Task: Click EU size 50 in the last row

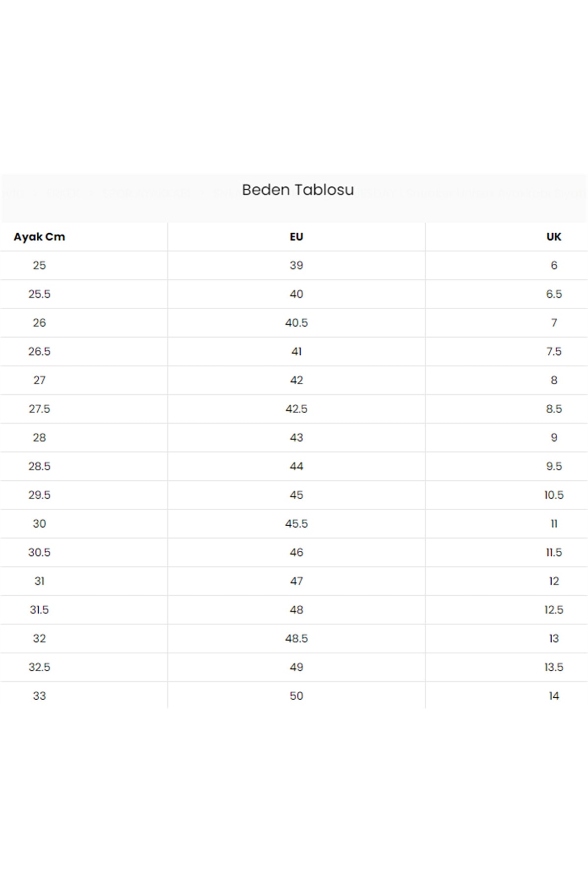Action: (296, 696)
